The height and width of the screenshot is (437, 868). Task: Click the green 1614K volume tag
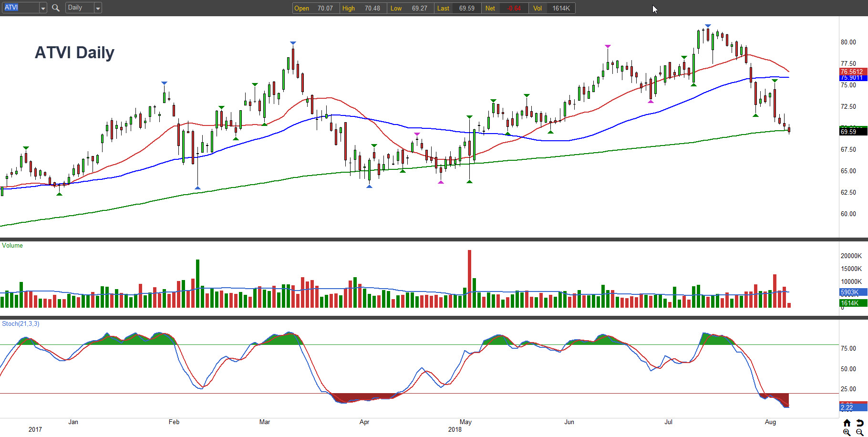(x=853, y=303)
